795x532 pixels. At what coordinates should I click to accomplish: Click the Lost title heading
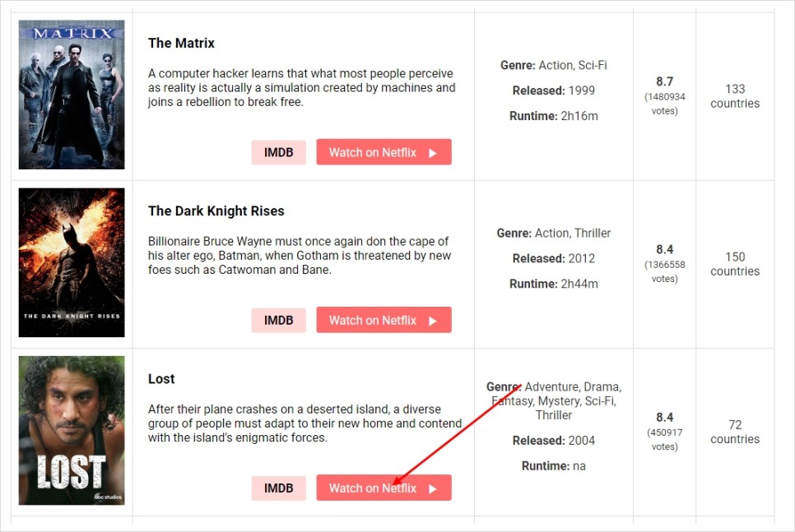click(x=161, y=379)
